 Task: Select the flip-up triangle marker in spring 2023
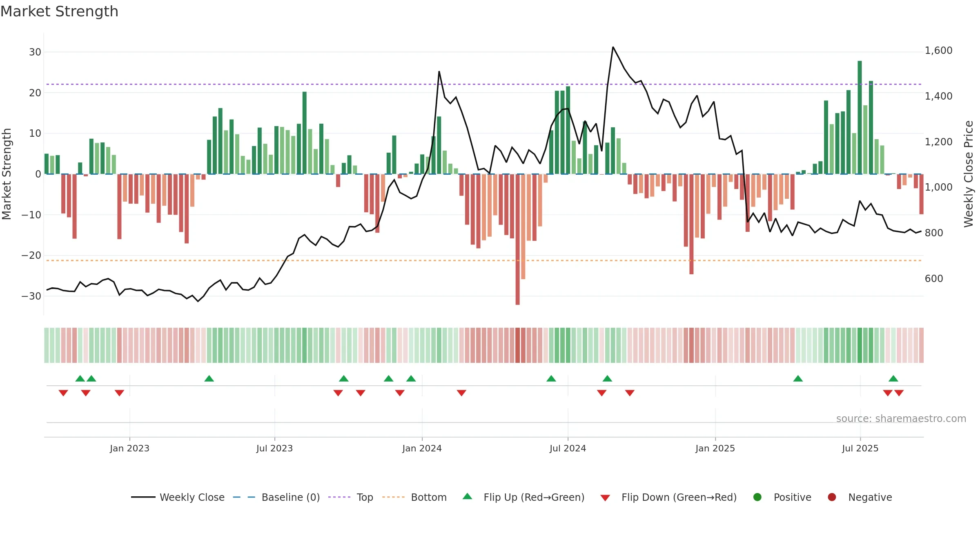209,378
